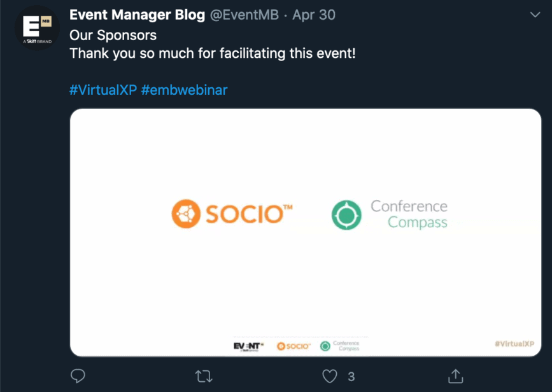Click the like count number 3
552x392 pixels.
(351, 377)
